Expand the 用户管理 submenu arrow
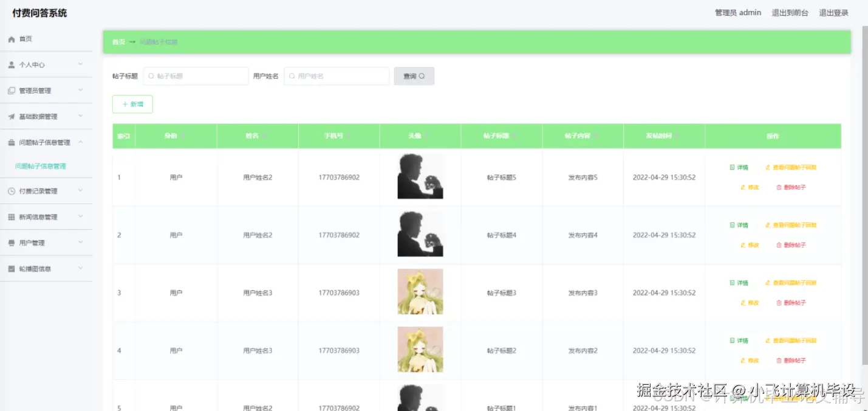The height and width of the screenshot is (411, 868). click(81, 243)
